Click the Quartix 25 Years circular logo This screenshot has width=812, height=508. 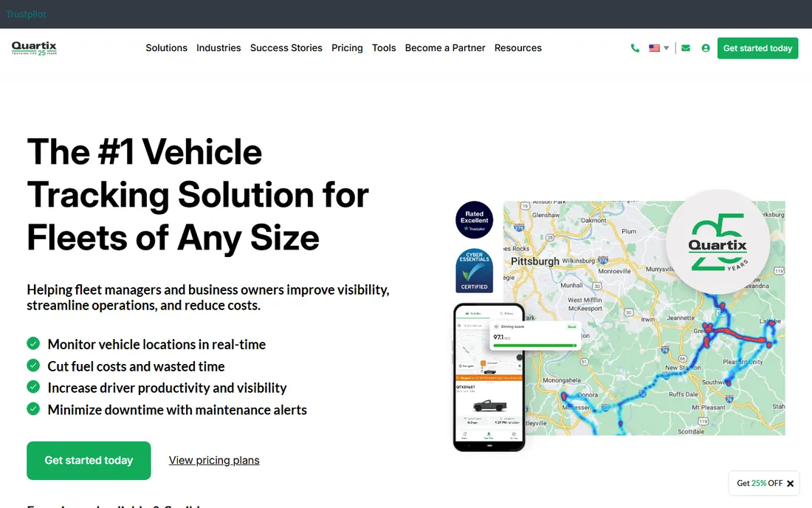coord(718,242)
